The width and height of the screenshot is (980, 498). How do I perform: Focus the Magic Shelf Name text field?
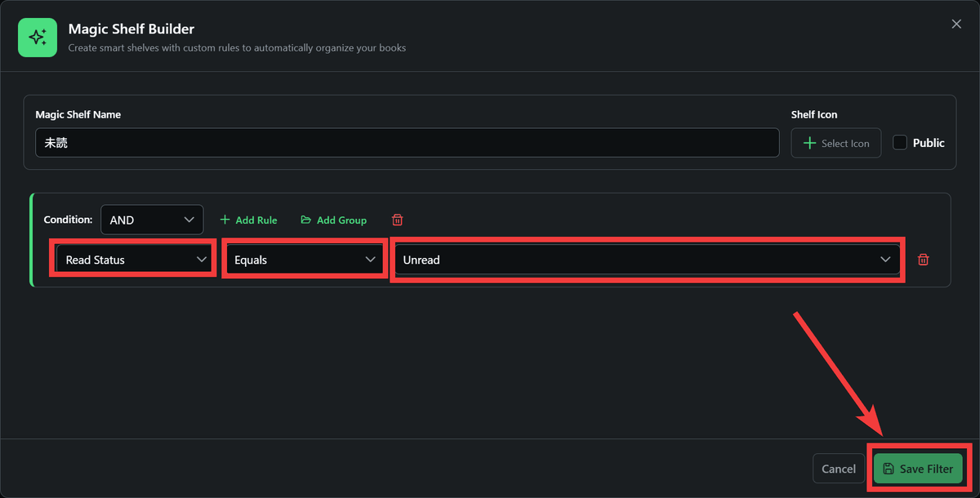(407, 143)
